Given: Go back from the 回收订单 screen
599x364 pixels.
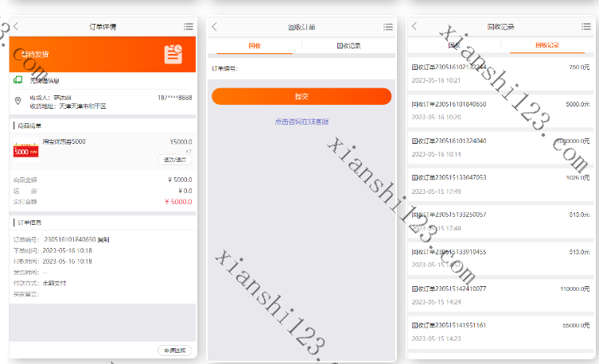Looking at the screenshot, I should [x=214, y=27].
